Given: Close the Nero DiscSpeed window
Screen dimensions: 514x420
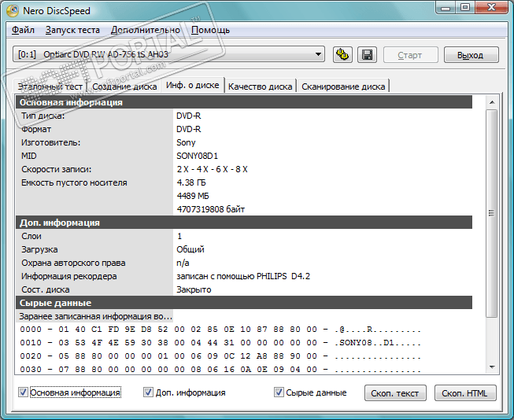Looking at the screenshot, I should [x=491, y=8].
